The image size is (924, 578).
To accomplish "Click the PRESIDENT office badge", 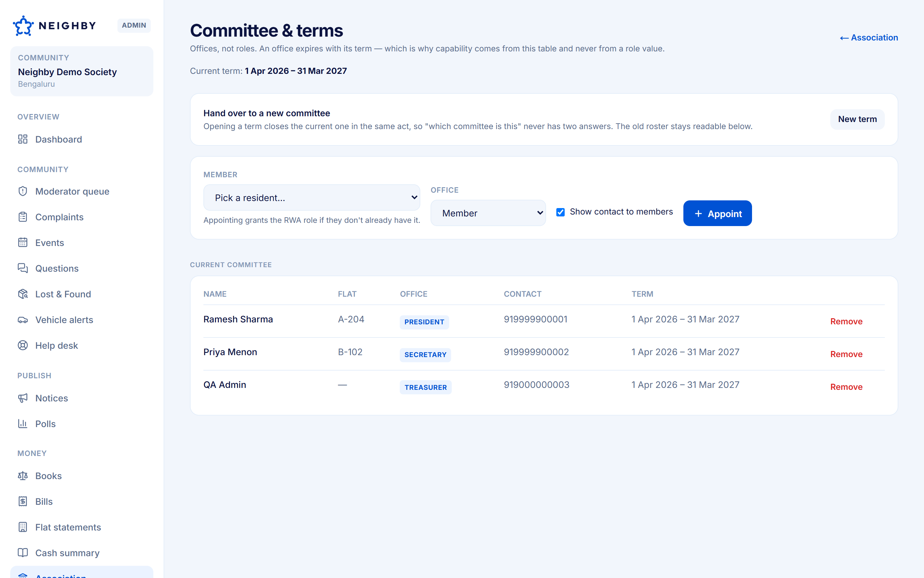I will (424, 322).
